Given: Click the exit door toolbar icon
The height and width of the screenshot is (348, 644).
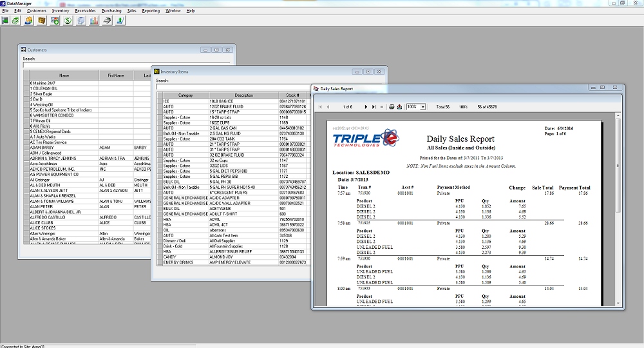Looking at the screenshot, I should 5,21.
